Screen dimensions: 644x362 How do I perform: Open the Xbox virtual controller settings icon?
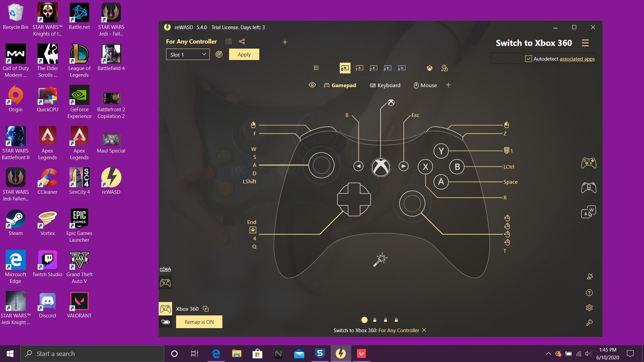[x=429, y=68]
